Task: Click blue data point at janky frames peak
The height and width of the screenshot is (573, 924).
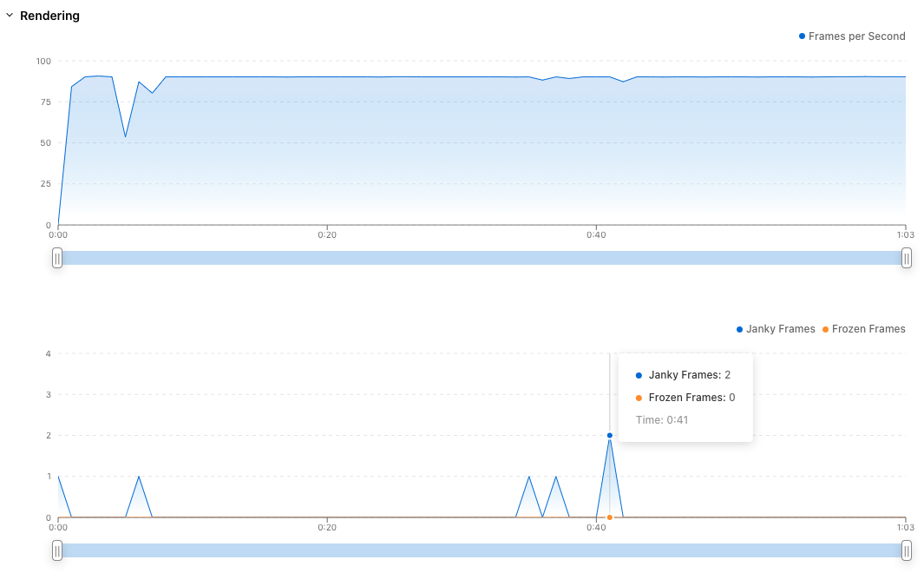Action: pyautogui.click(x=610, y=435)
